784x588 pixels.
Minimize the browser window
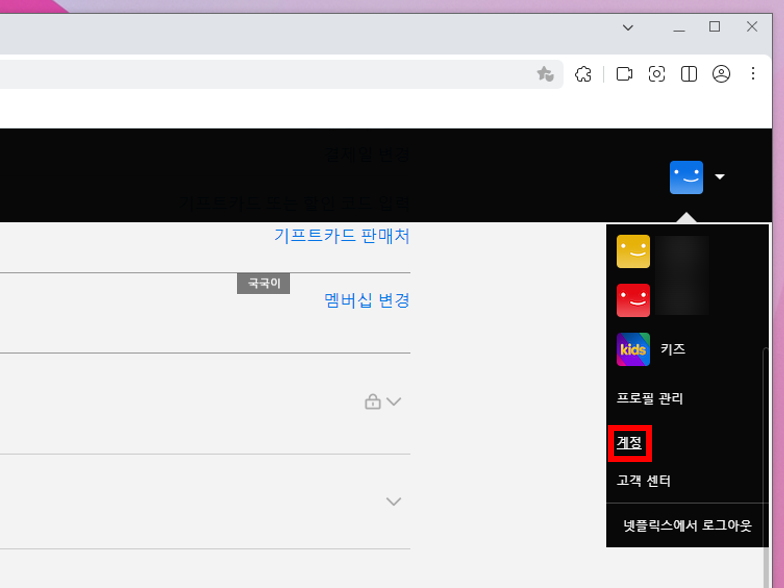[x=678, y=28]
